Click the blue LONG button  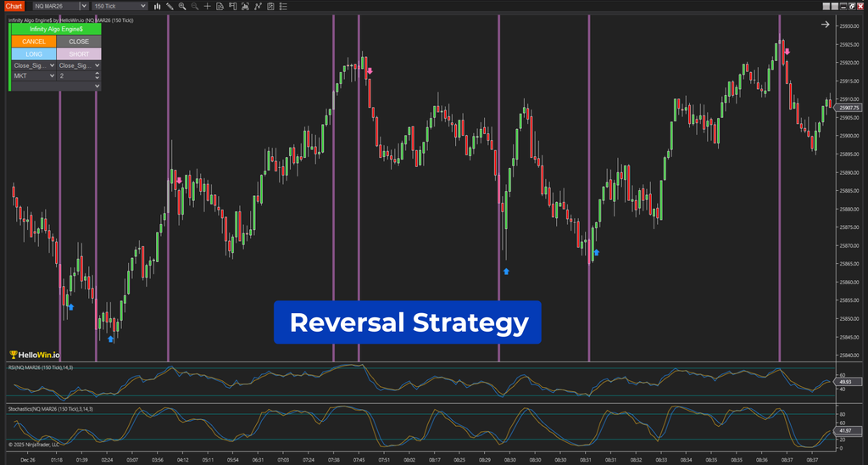tap(34, 54)
